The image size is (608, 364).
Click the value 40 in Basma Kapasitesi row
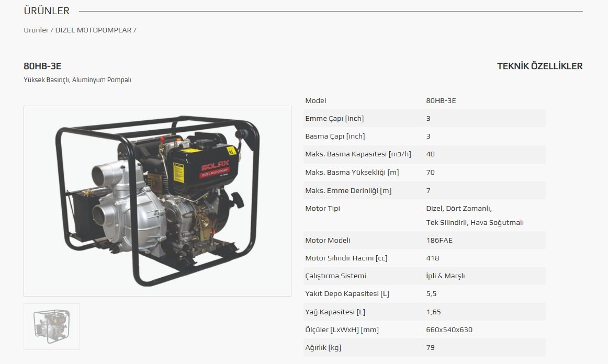[x=431, y=154]
